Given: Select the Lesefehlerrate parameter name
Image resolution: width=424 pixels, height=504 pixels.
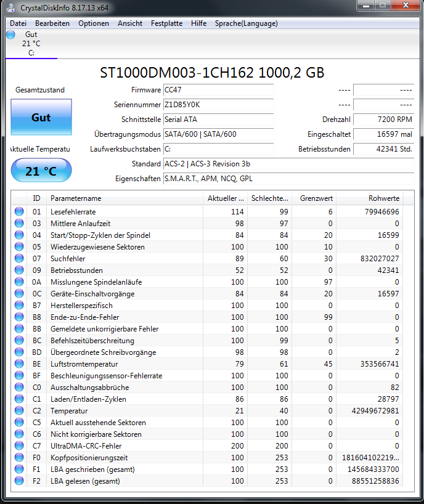Looking at the screenshot, I should pos(73,212).
